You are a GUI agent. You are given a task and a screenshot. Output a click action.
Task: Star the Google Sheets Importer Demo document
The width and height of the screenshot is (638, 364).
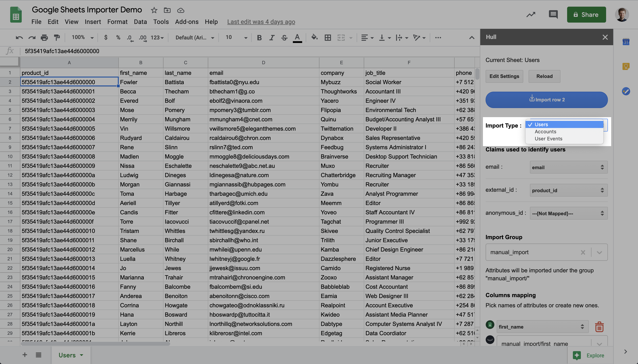pos(154,10)
